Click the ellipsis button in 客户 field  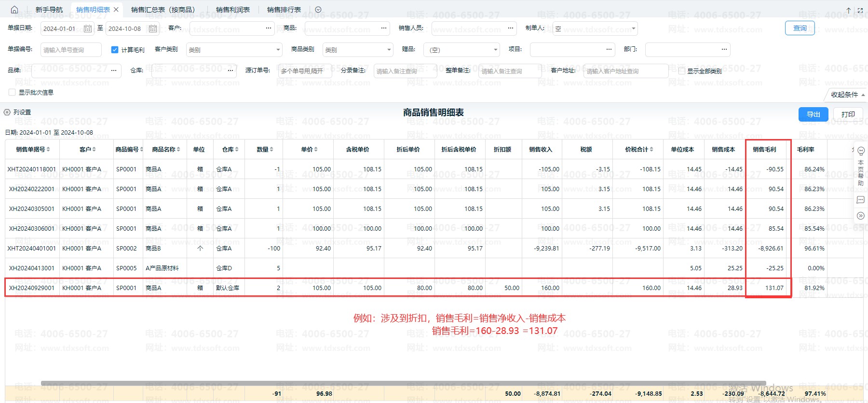point(269,28)
